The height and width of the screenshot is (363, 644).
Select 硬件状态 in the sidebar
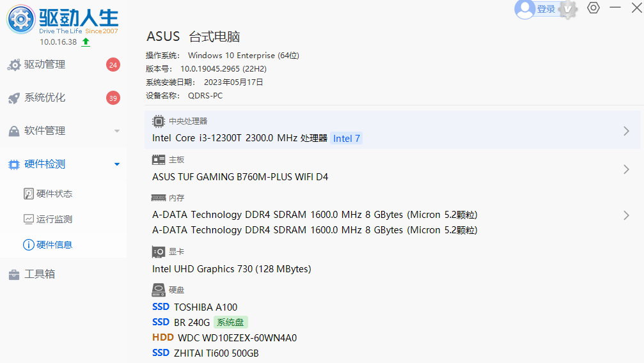54,194
